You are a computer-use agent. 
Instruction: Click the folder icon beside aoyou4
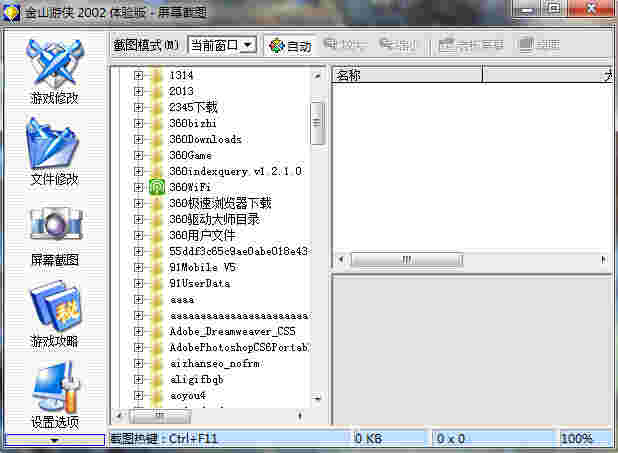(157, 395)
